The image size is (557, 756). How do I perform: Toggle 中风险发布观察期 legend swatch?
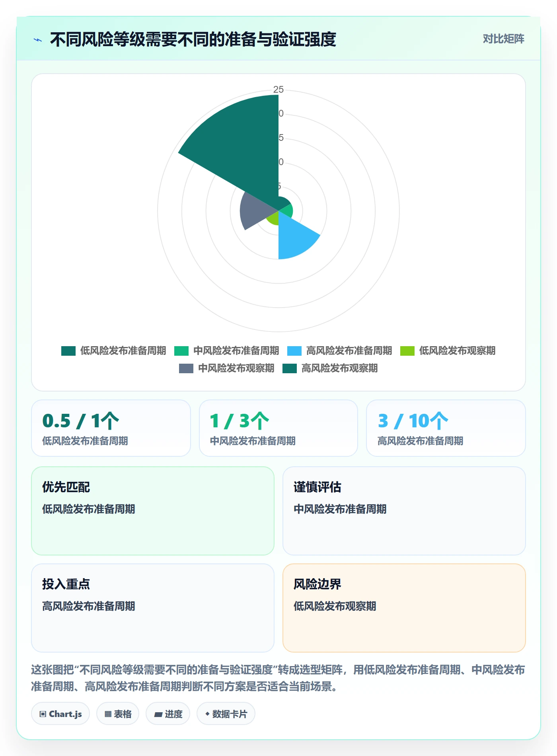(186, 368)
